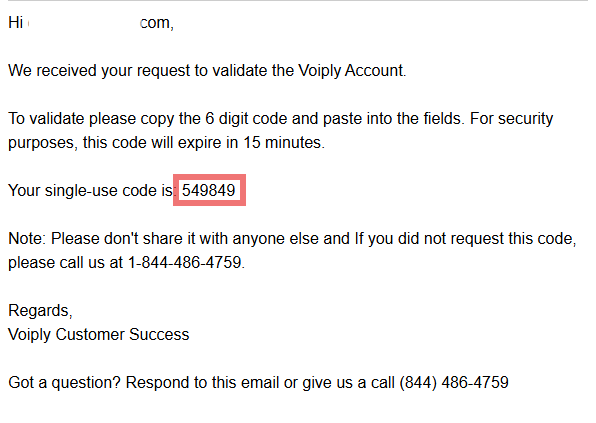Click the phone number 1-844-486-4759
This screenshot has height=423, width=596.
pyautogui.click(x=184, y=262)
